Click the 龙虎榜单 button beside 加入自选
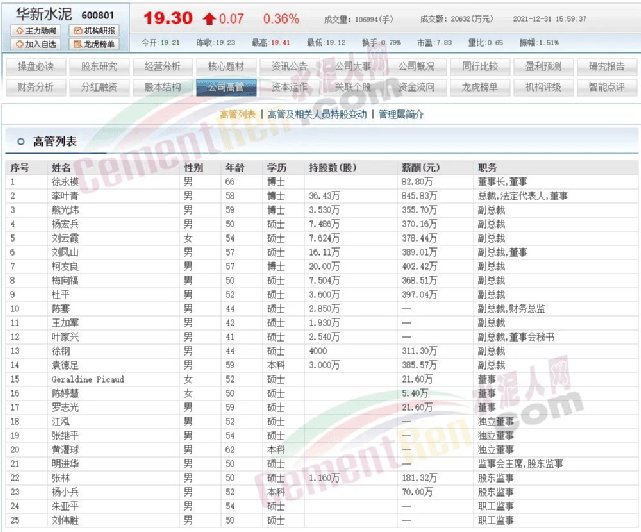 [96, 44]
